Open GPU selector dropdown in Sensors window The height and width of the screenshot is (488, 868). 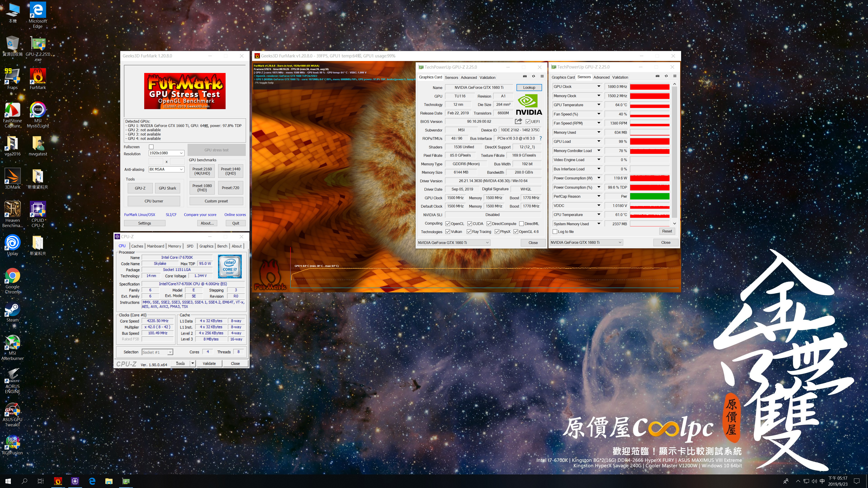click(x=586, y=242)
